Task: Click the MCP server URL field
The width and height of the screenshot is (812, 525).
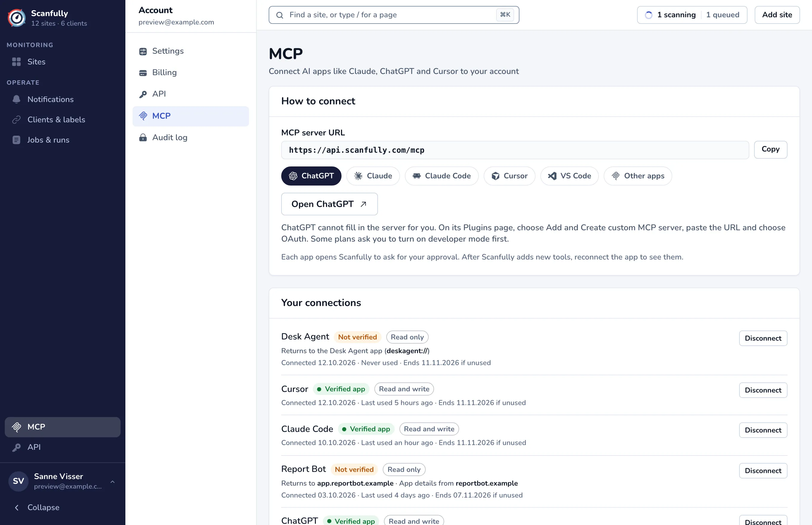Action: pos(515,150)
